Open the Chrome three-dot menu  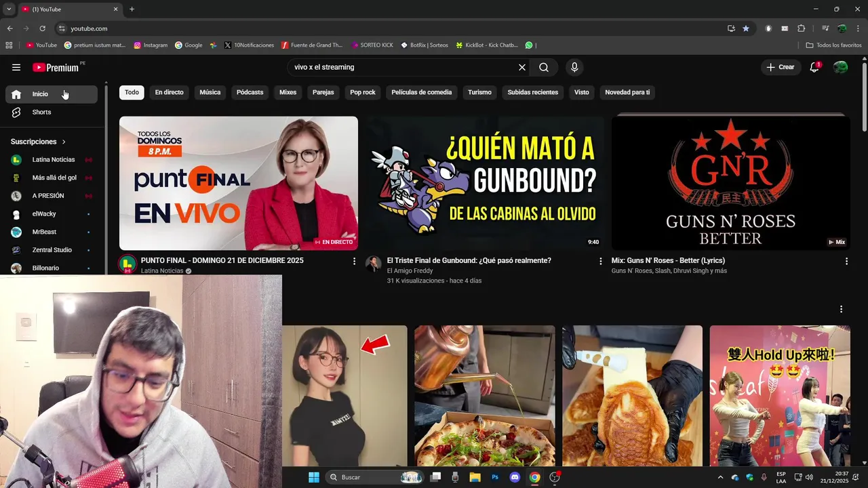[x=859, y=28]
